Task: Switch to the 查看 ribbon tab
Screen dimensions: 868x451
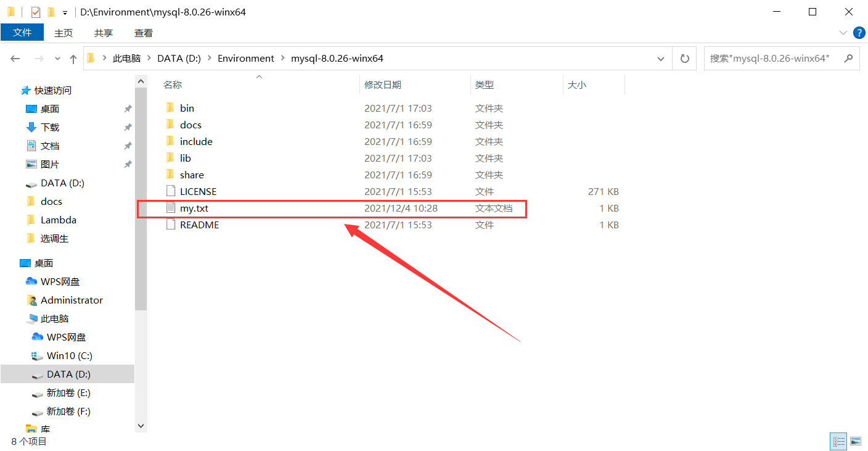Action: point(143,33)
